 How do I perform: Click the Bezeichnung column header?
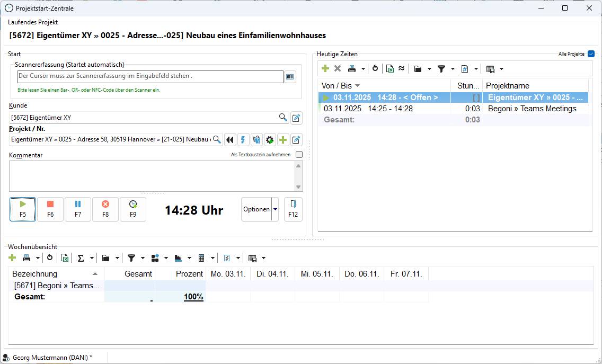[53, 274]
